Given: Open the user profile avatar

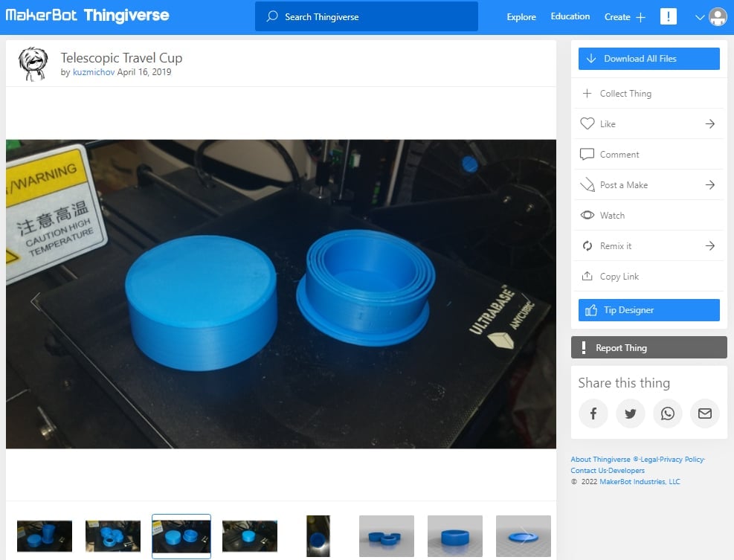Looking at the screenshot, I should (x=718, y=17).
